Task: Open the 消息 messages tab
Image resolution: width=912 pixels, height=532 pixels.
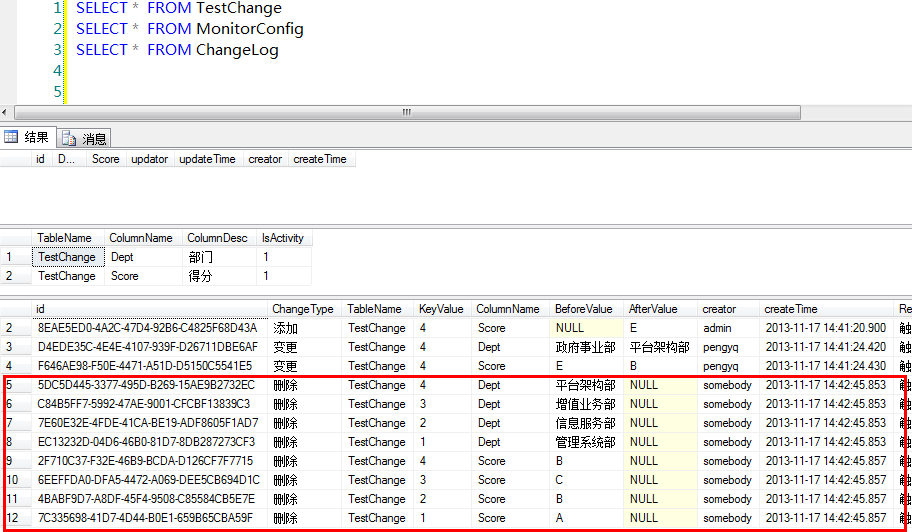Action: coord(84,138)
